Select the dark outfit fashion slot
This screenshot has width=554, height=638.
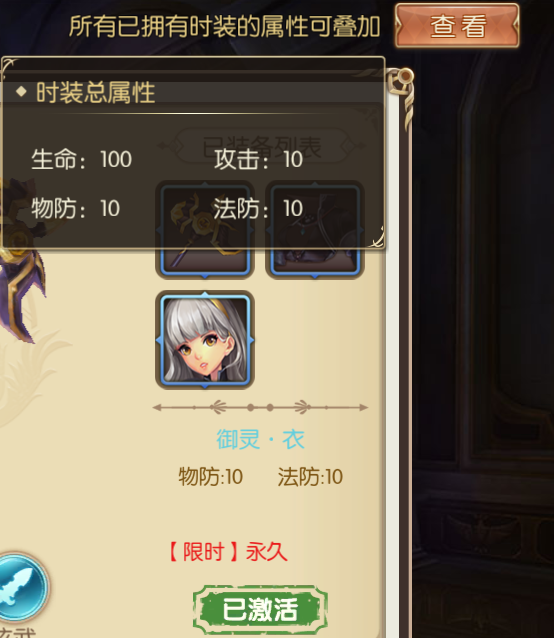(314, 230)
